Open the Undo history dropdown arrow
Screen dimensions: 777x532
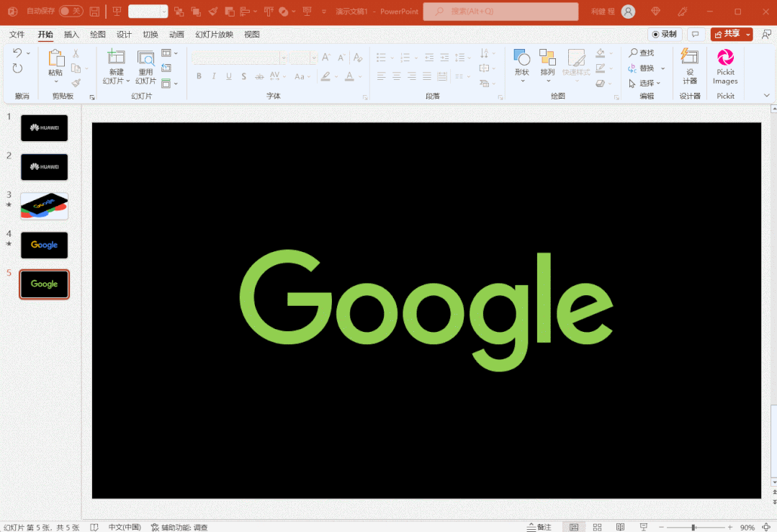pos(28,53)
